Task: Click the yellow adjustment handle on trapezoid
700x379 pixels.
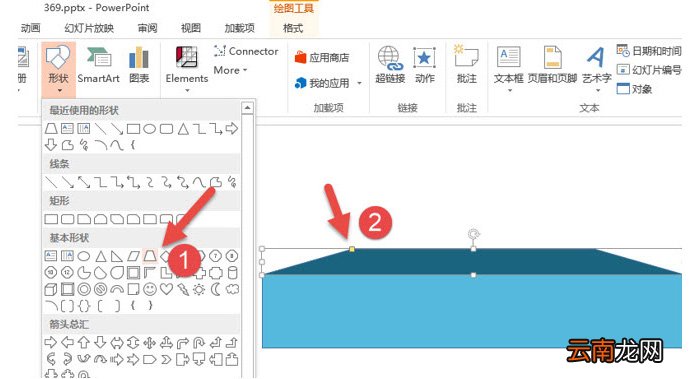Action: point(352,249)
